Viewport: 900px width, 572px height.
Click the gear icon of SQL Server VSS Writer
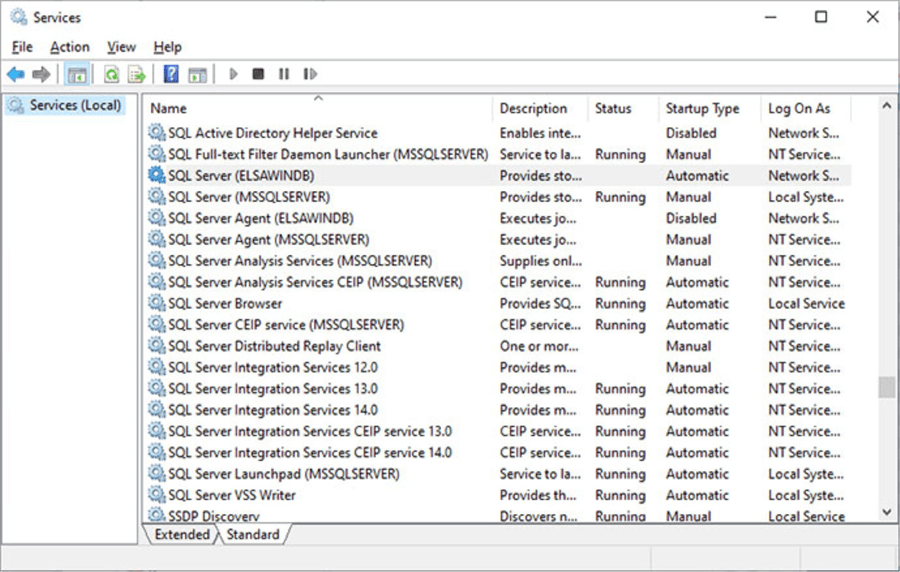[x=156, y=495]
